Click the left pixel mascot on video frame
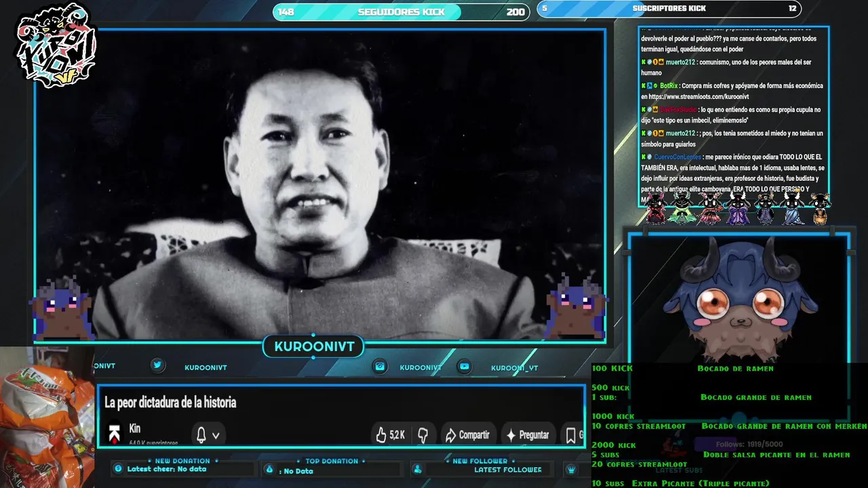Image resolution: width=868 pixels, height=488 pixels. (x=62, y=308)
